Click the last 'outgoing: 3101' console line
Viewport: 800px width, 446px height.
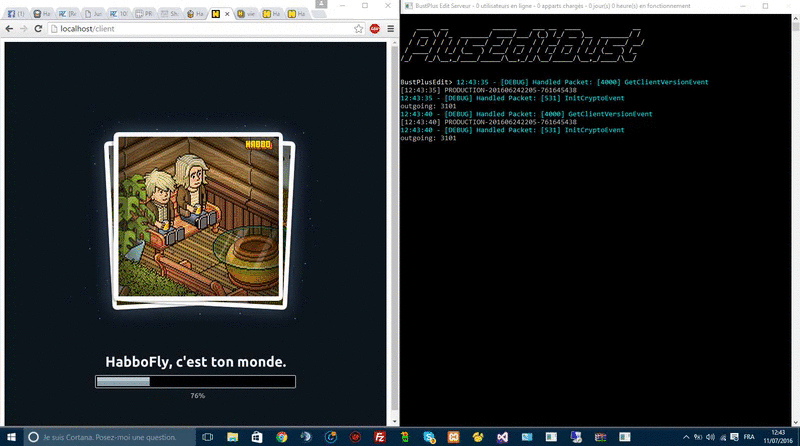tap(428, 138)
